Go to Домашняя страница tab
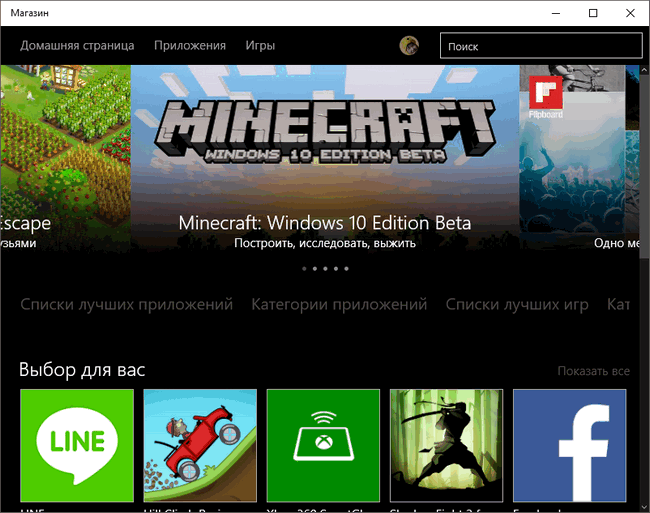Viewport: 650px width, 513px height. [77, 46]
